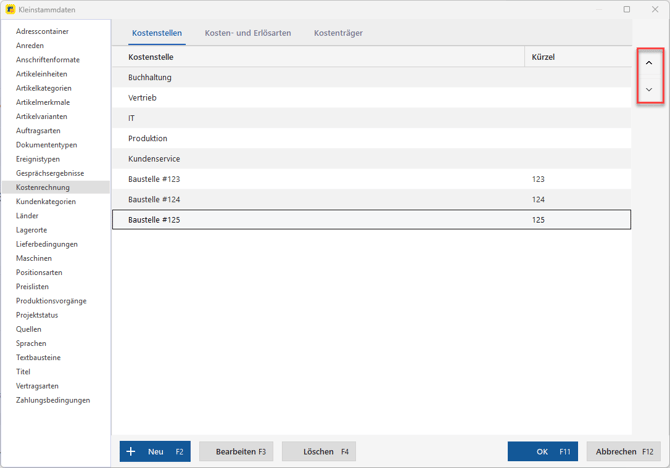This screenshot has height=468, width=670.
Task: Click the plus icon on Neu button
Action: pos(131,452)
